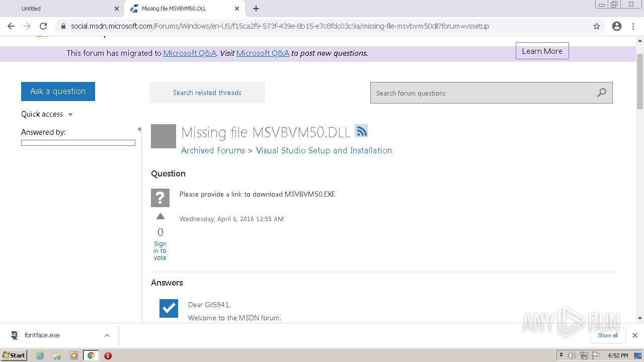
Task: Switch to the Untitled tab
Action: 62,9
